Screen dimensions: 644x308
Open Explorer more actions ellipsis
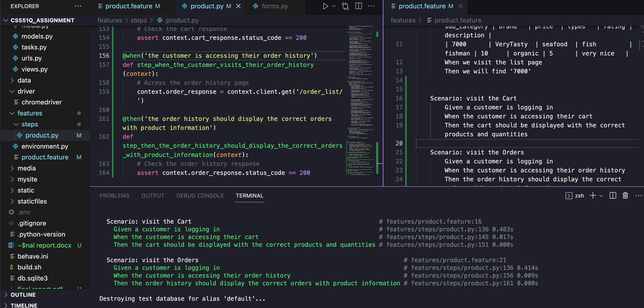[x=78, y=6]
